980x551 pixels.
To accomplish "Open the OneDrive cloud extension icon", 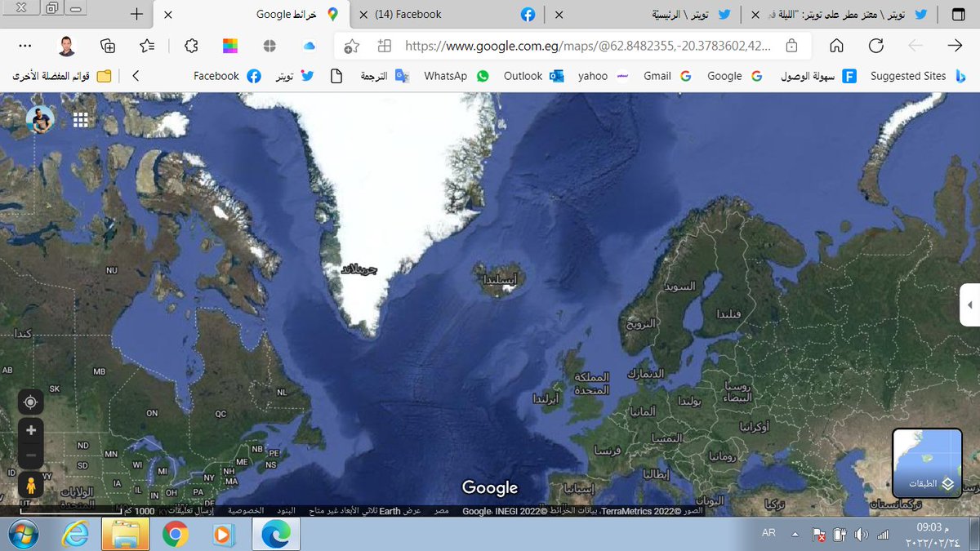I will (310, 46).
